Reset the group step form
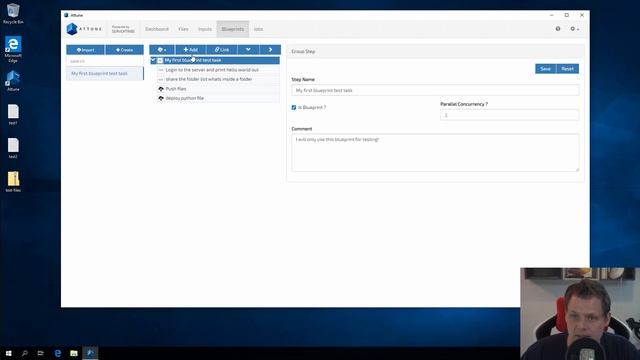The width and height of the screenshot is (640, 360). coord(567,69)
